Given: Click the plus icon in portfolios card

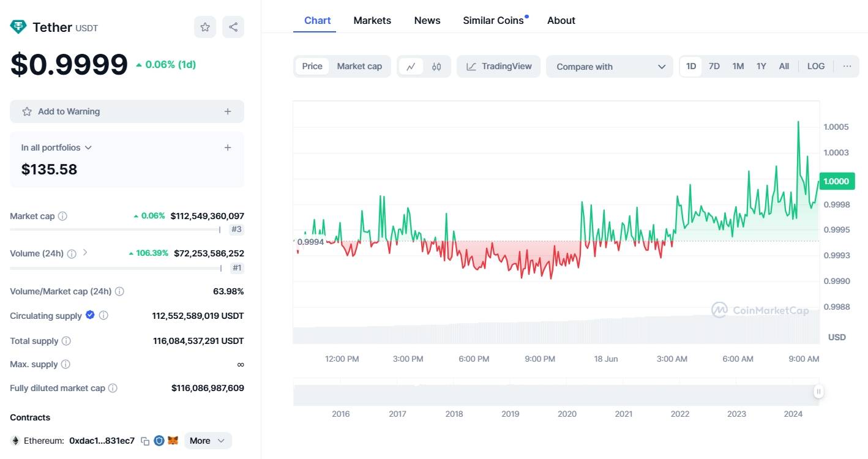Looking at the screenshot, I should click(x=228, y=147).
